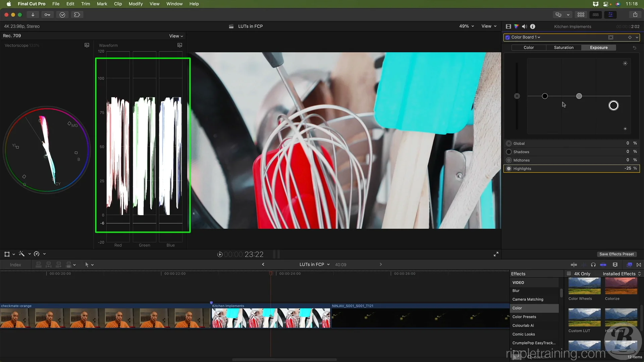This screenshot has height=362, width=644.
Task: Disable the Color Board 1 checkbox
Action: pyautogui.click(x=507, y=37)
